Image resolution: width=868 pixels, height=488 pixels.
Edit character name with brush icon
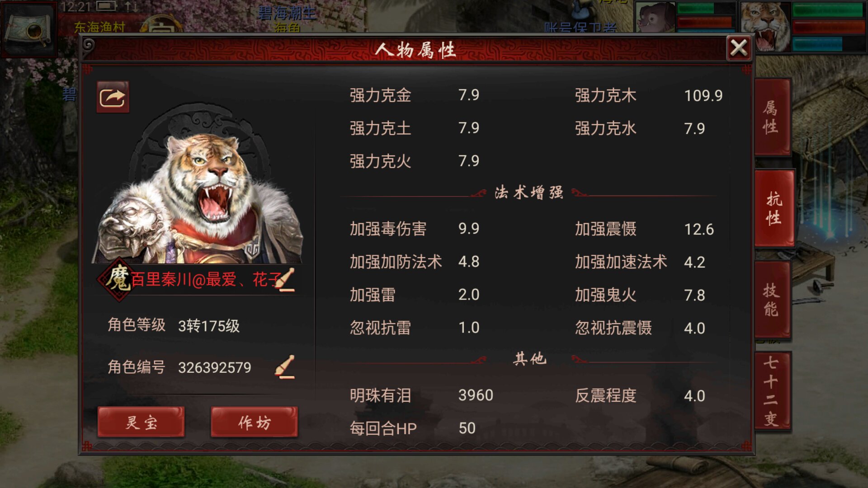click(x=285, y=280)
